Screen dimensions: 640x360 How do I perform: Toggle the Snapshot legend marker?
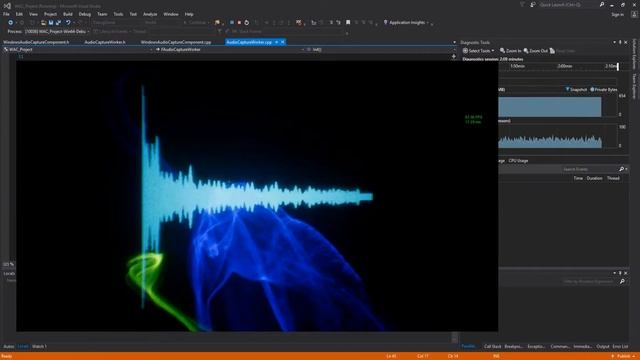[x=567, y=89]
